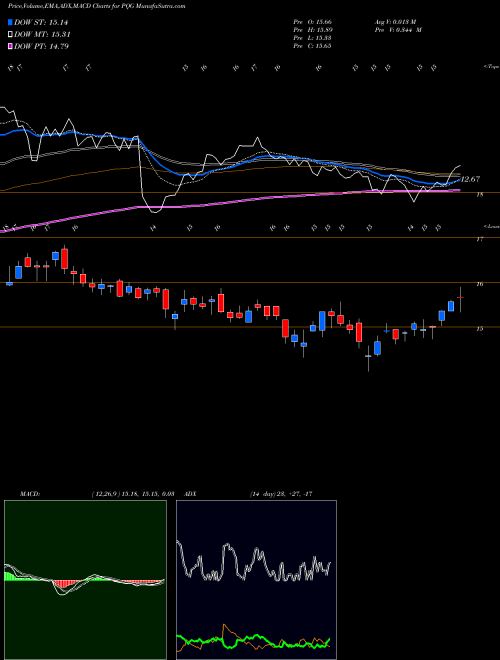This screenshot has width=500, height=660.
Task: Click the 16 price axis label
Action: pyautogui.click(x=480, y=284)
